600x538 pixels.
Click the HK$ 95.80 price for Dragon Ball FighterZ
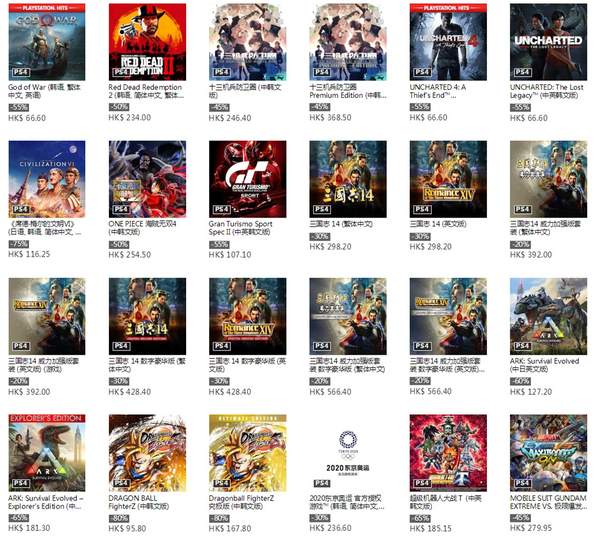127,528
